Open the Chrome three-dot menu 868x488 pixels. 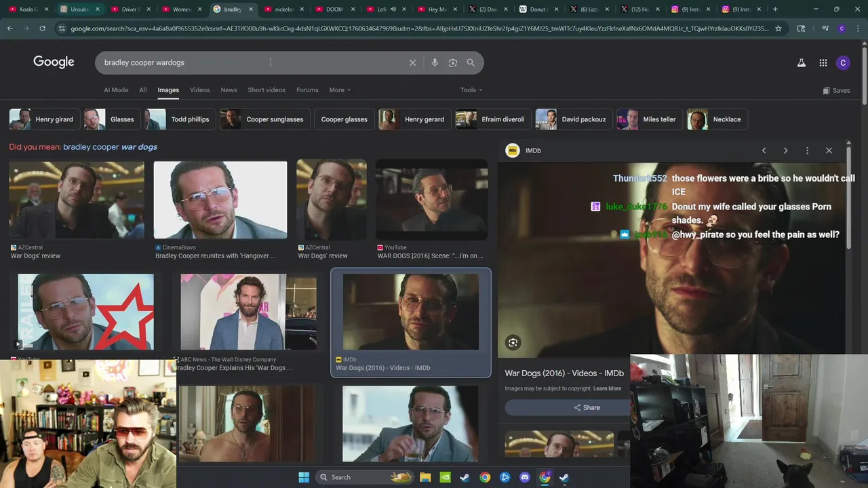tap(858, 28)
